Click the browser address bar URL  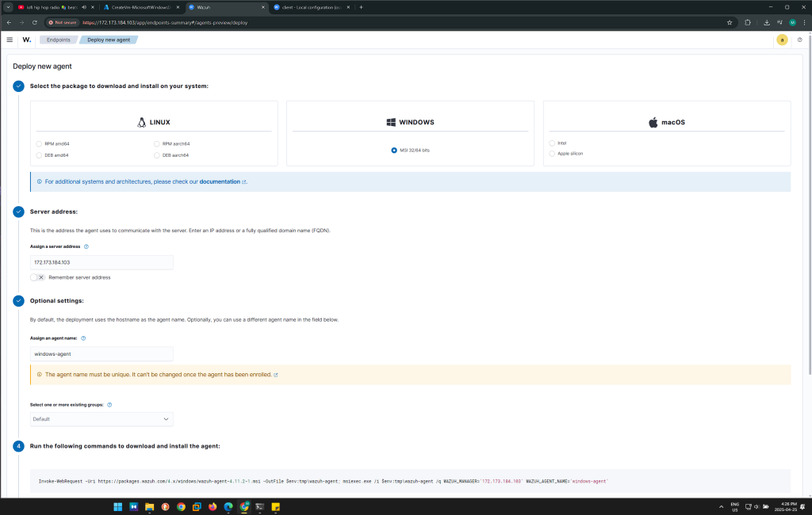(x=165, y=23)
